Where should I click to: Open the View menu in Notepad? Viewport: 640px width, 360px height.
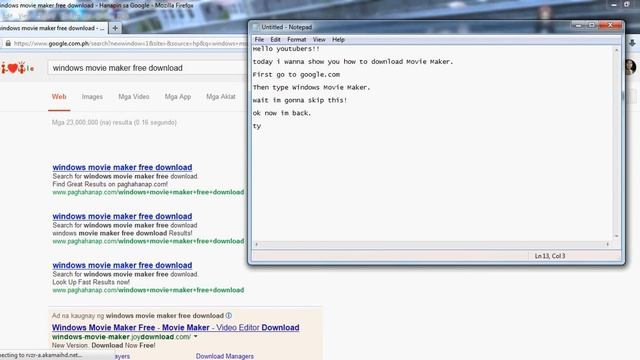(319, 40)
